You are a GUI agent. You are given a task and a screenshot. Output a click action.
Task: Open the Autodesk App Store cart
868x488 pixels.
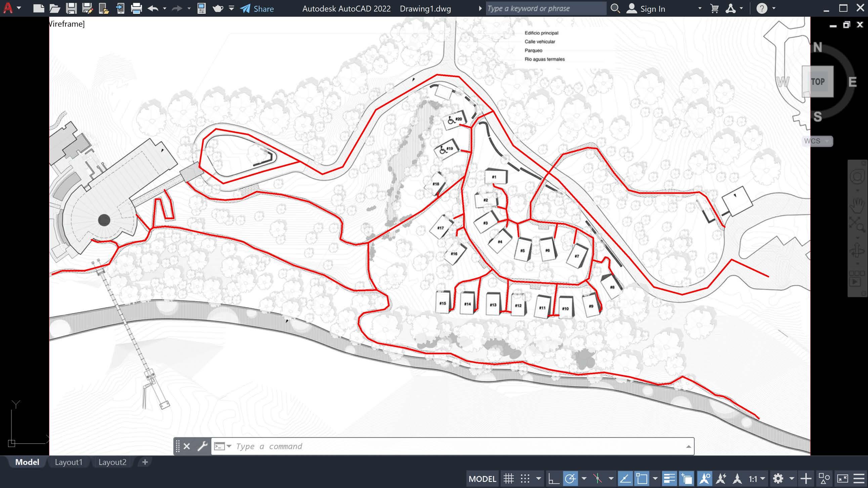coord(714,8)
